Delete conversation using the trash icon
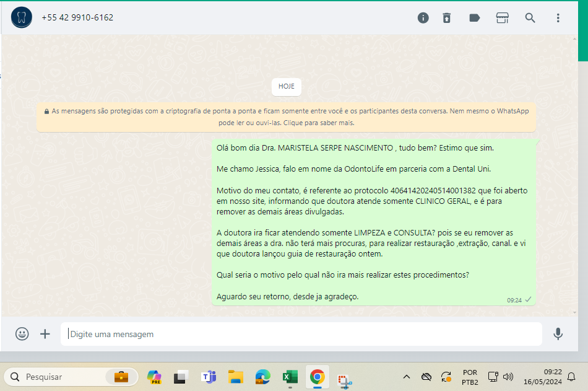The image size is (588, 391). pos(447,17)
